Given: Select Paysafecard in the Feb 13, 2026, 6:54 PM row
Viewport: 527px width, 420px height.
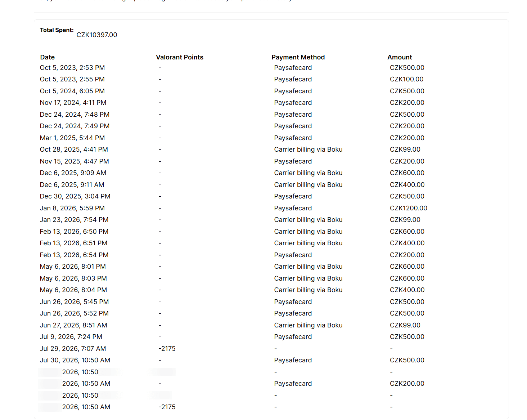Looking at the screenshot, I should [293, 255].
